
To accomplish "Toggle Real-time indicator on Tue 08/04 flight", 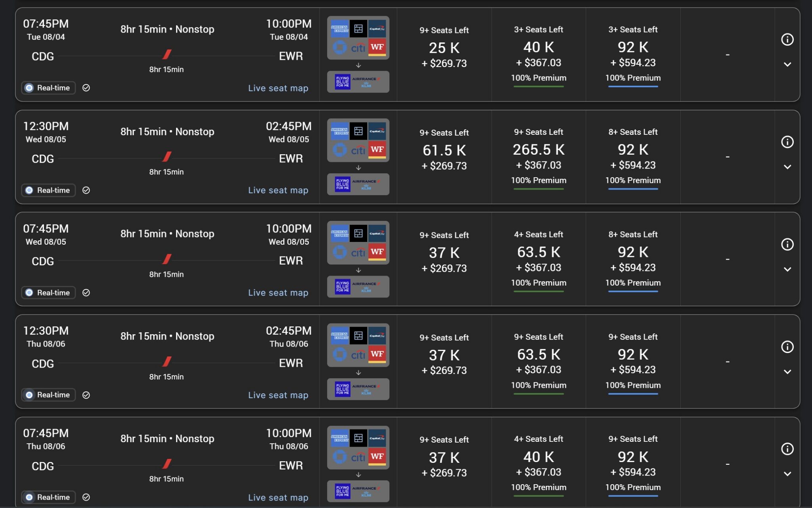I will tap(48, 88).
